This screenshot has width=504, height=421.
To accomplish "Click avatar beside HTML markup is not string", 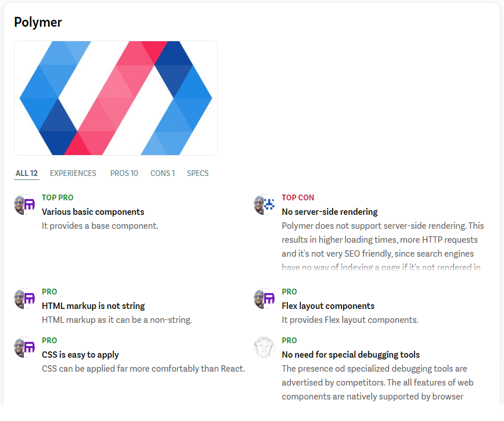I will pyautogui.click(x=24, y=298).
